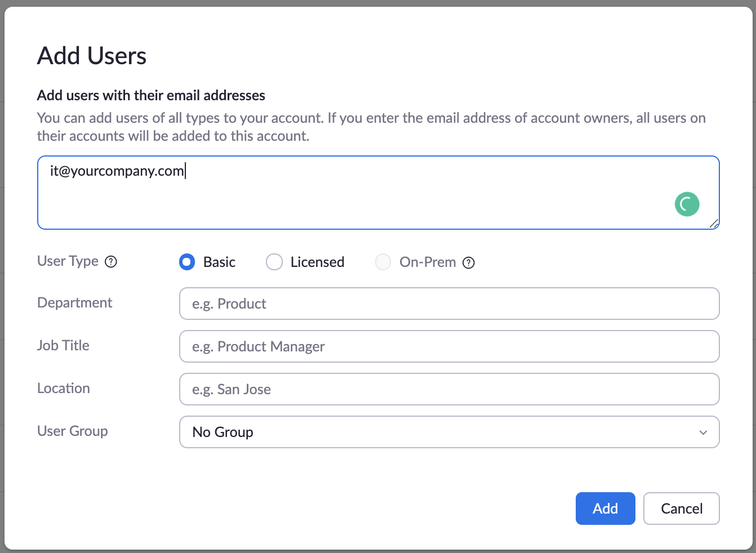Focus the Location input field
Image resolution: width=756 pixels, height=553 pixels.
coord(449,389)
